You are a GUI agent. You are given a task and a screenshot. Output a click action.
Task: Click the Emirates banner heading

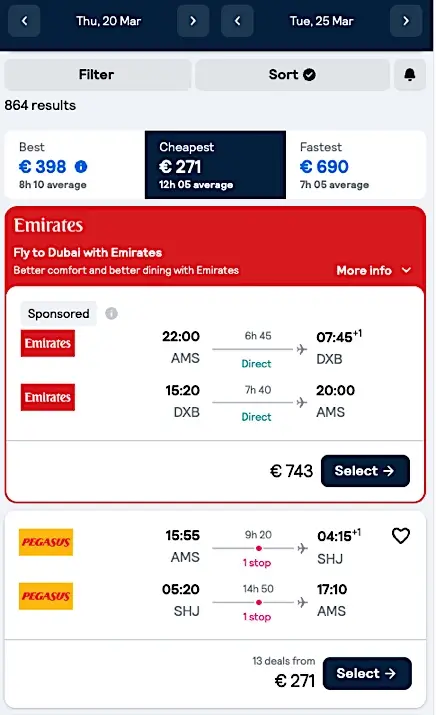[x=48, y=225]
